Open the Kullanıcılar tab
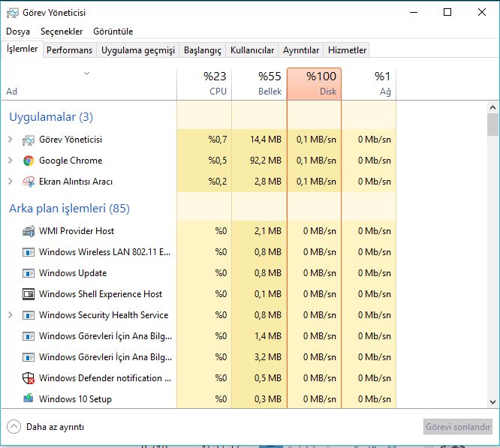The height and width of the screenshot is (448, 500). tap(252, 50)
